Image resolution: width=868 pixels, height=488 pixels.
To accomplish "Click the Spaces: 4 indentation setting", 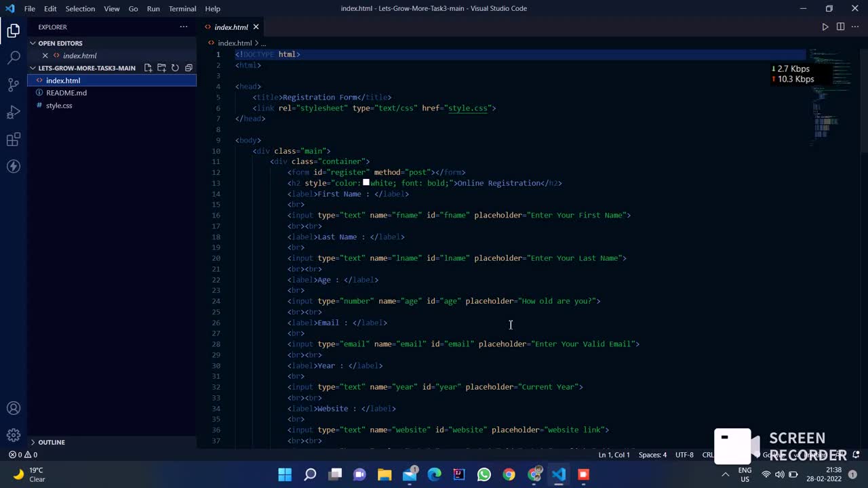I will [x=652, y=455].
